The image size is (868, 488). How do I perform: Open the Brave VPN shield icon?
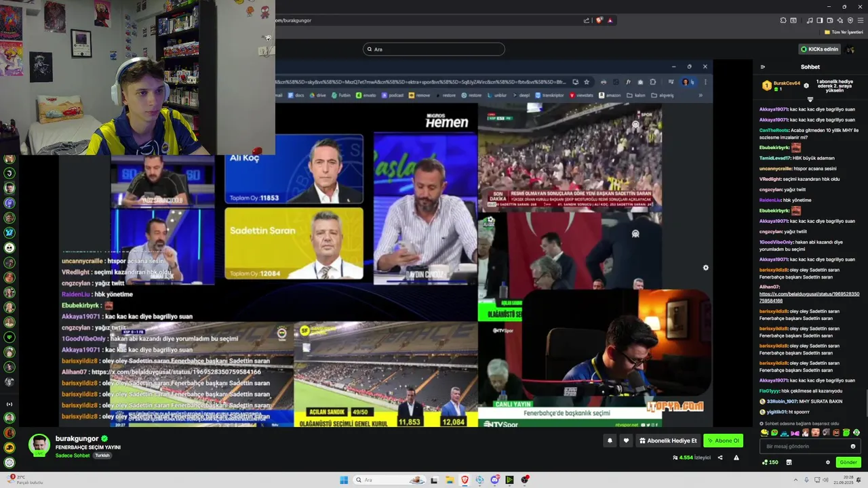(x=850, y=20)
